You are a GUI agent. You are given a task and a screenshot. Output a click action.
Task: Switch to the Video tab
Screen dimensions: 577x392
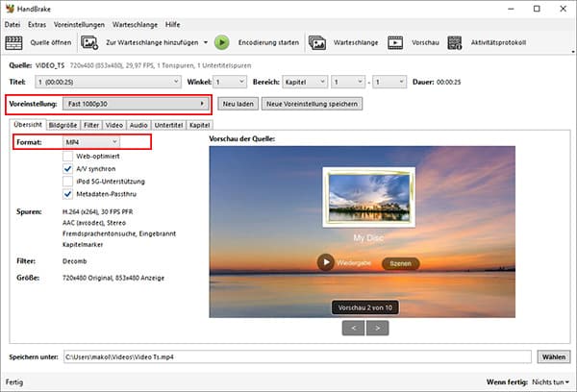114,125
